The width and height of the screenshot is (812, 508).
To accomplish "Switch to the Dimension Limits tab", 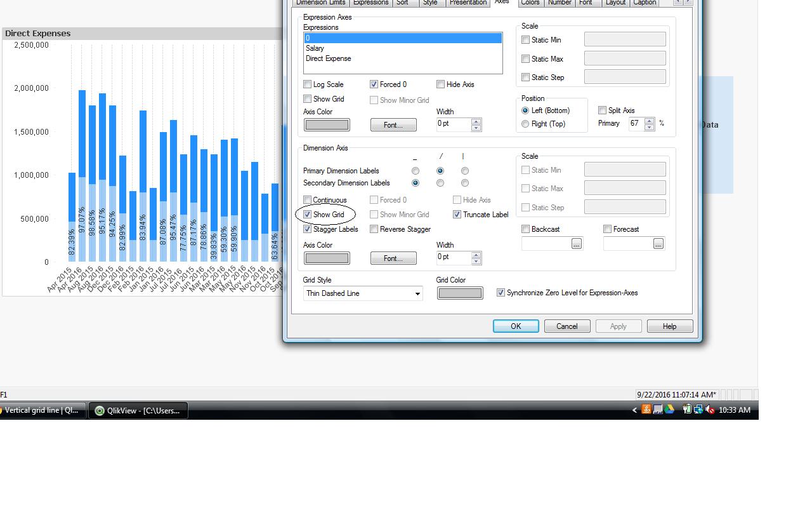I will pos(320,3).
